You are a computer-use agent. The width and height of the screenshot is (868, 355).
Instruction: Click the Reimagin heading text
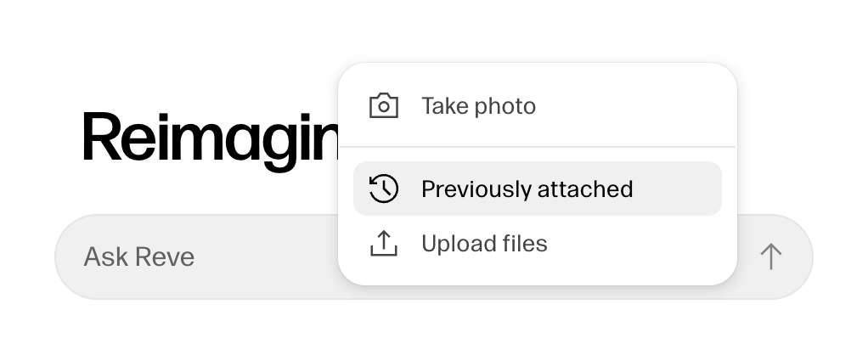(211, 138)
